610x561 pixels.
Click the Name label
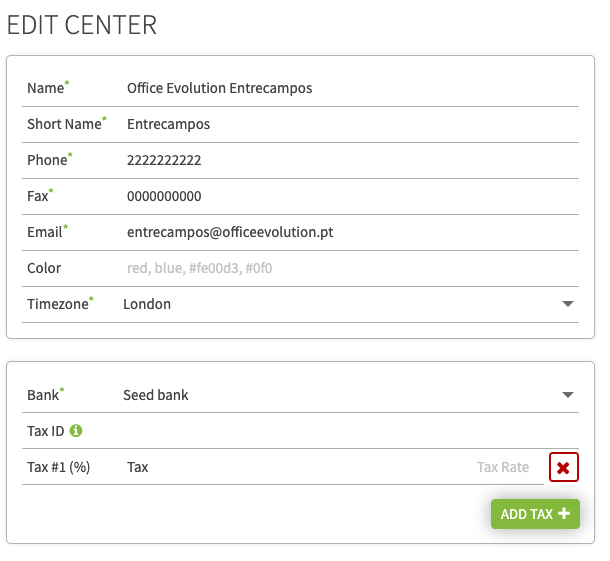pos(48,88)
